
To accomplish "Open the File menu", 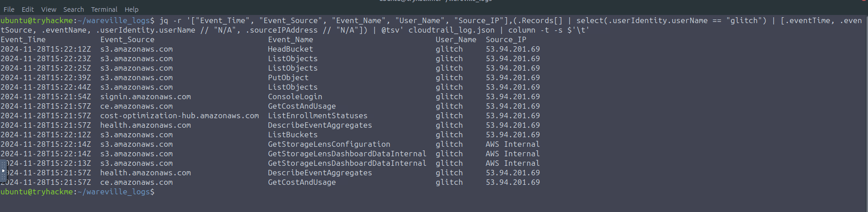I will 9,9.
